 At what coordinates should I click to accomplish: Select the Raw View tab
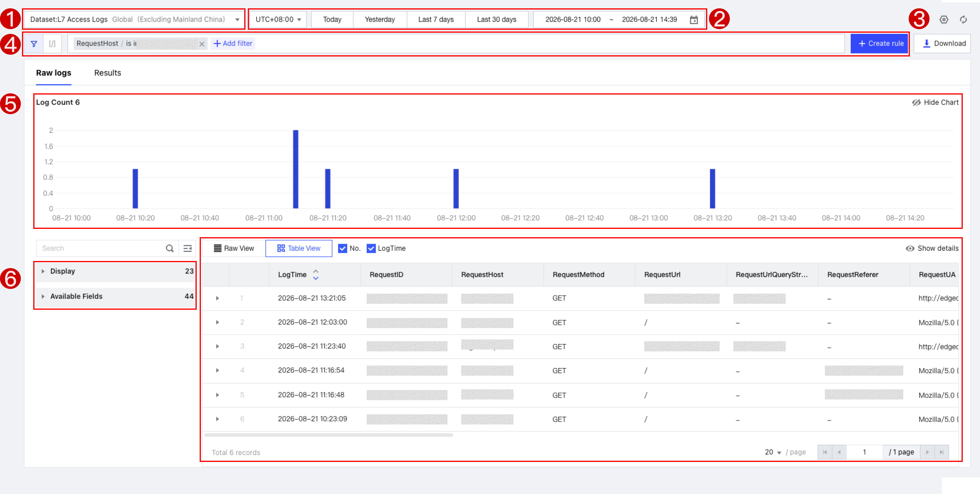pos(234,248)
